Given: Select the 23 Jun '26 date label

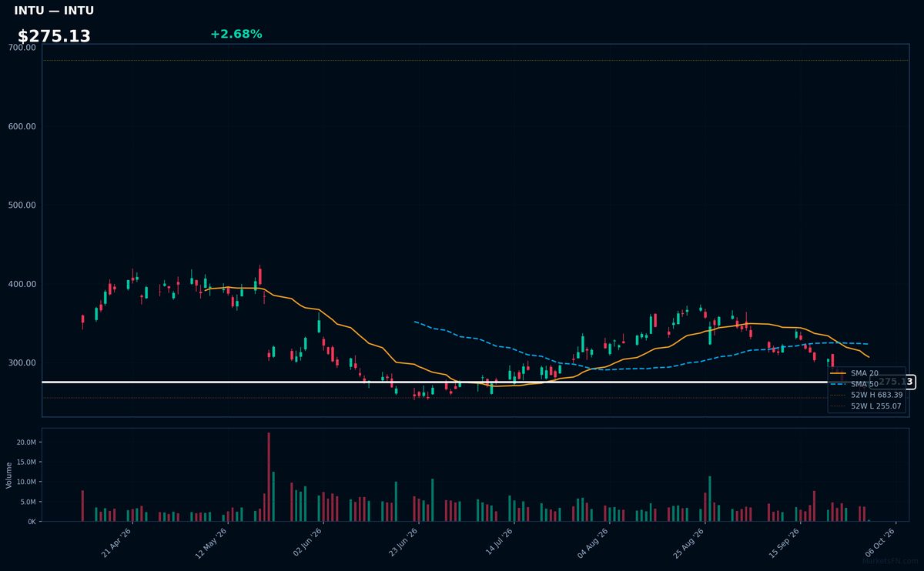Looking at the screenshot, I should 403,543.
